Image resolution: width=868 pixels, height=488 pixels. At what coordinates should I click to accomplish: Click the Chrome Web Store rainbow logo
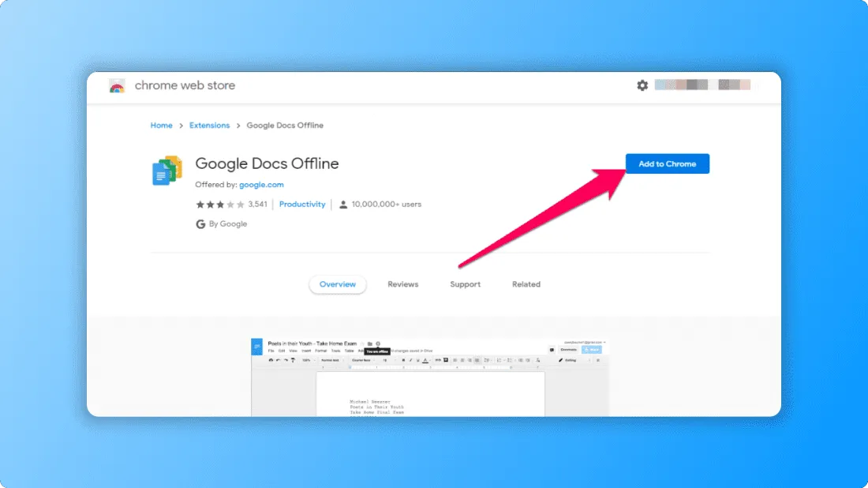pos(117,86)
